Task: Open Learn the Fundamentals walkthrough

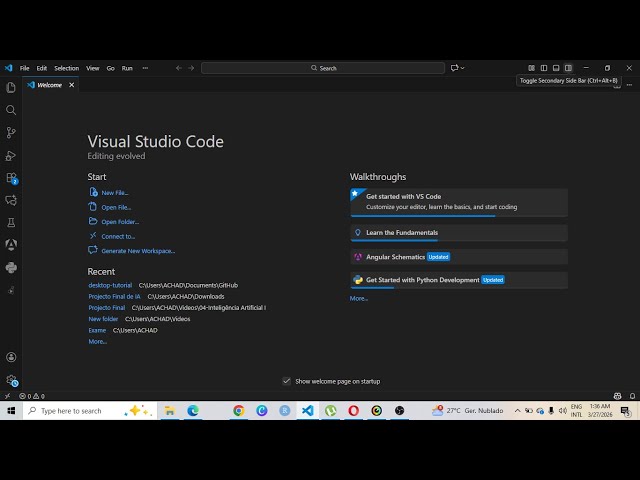Action: [459, 233]
